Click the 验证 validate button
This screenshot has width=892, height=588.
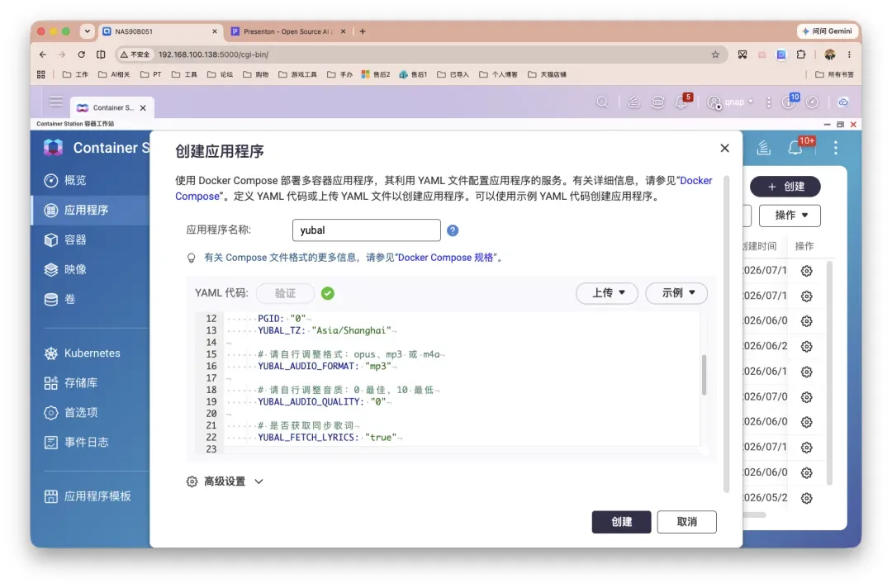click(285, 293)
